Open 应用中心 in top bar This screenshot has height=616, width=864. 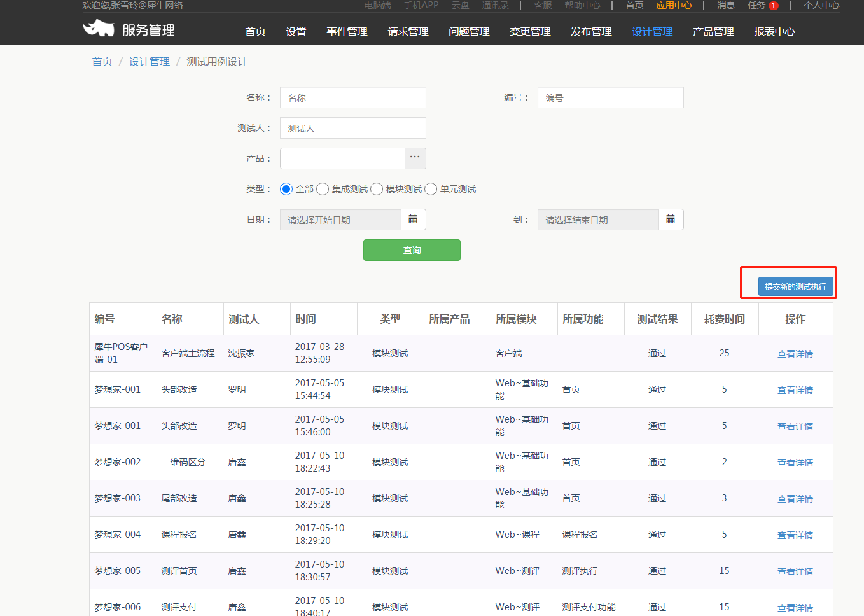point(674,5)
